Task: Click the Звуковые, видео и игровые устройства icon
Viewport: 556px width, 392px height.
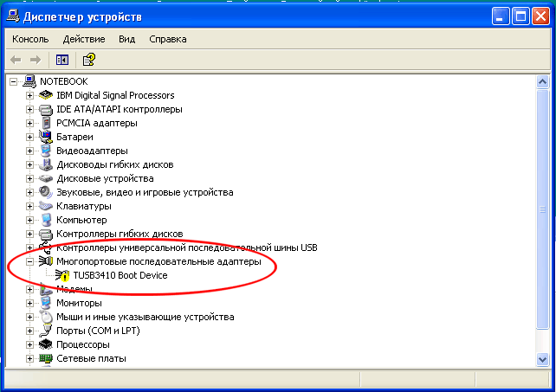Action: pos(46,192)
